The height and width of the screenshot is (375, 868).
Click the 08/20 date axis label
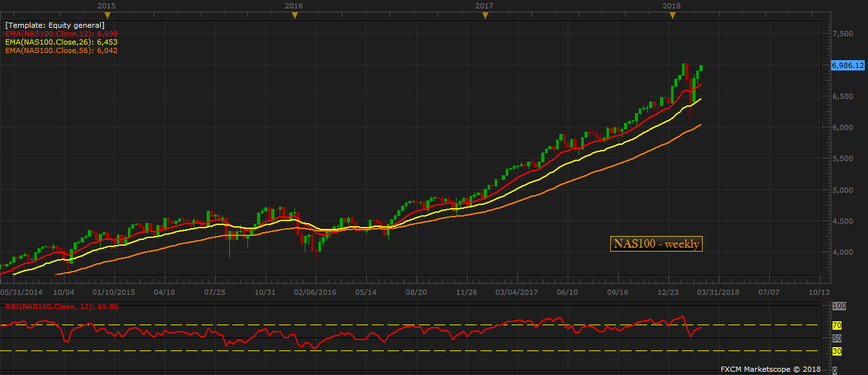[x=416, y=292]
